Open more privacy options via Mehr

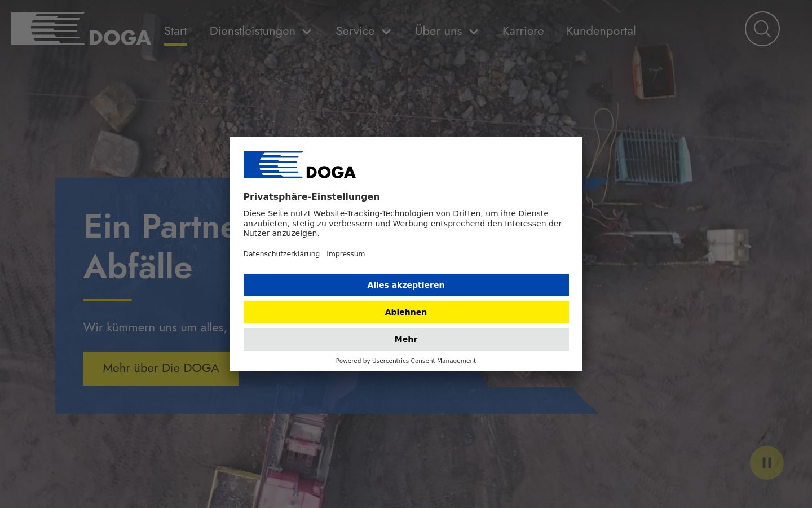pyautogui.click(x=406, y=339)
